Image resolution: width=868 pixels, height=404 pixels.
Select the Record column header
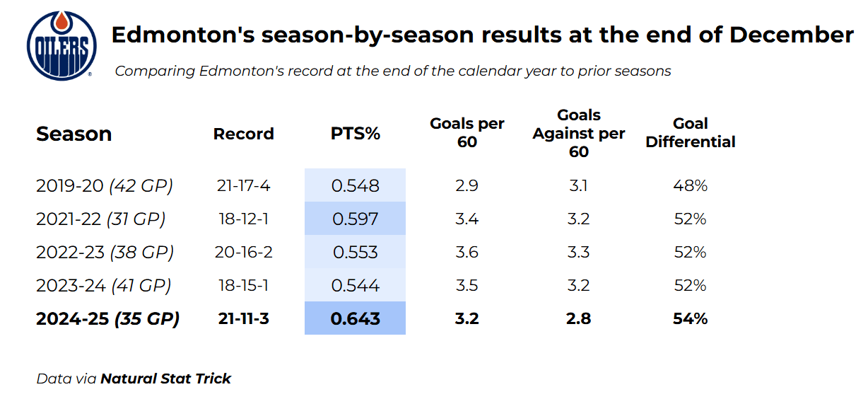coord(243,134)
